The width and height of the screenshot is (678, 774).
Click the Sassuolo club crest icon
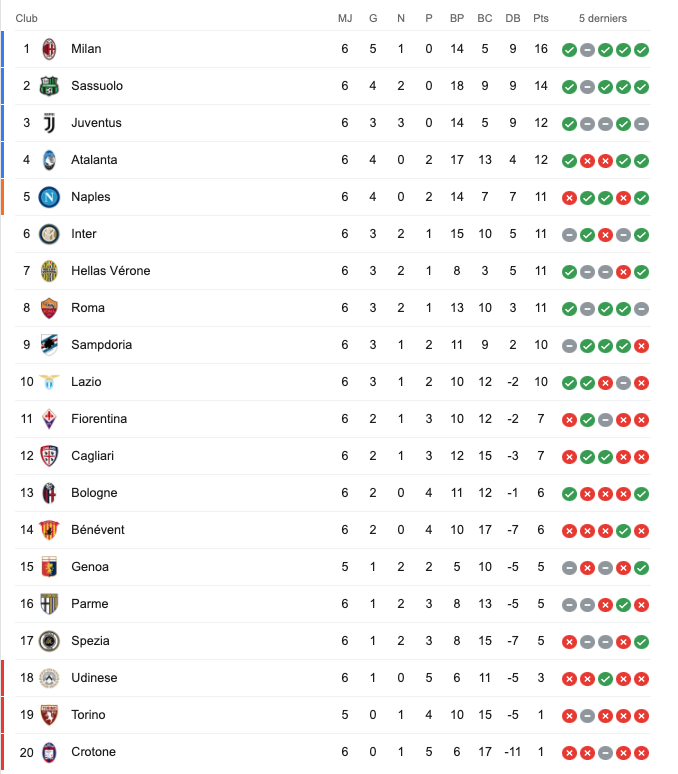[x=49, y=86]
